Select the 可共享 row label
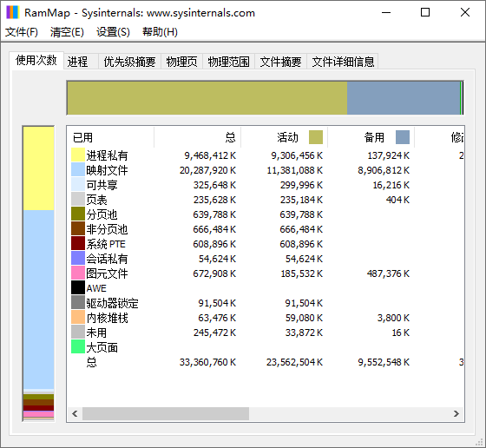The image size is (486, 448). (102, 185)
